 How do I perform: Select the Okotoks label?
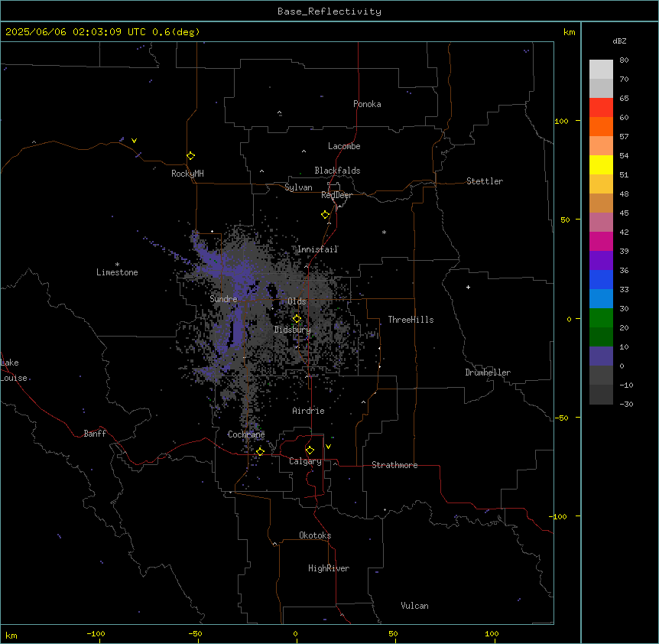point(315,535)
